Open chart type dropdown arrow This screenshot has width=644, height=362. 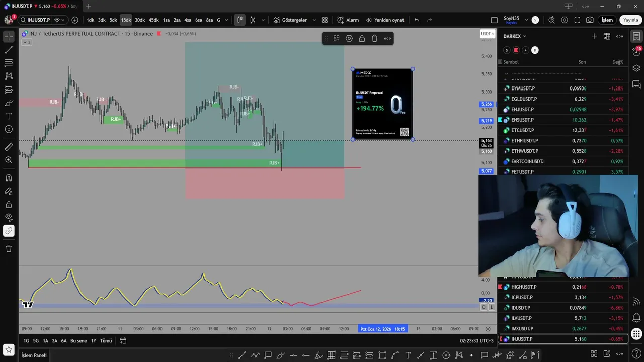263,20
